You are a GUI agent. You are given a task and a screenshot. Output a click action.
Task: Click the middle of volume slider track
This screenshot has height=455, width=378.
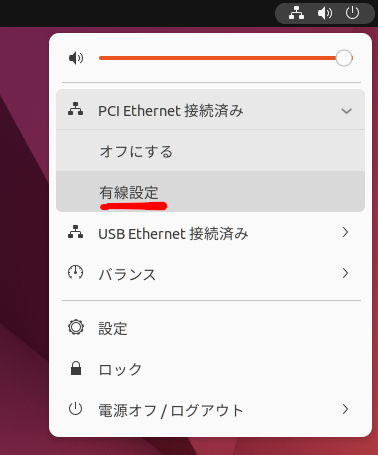(226, 58)
